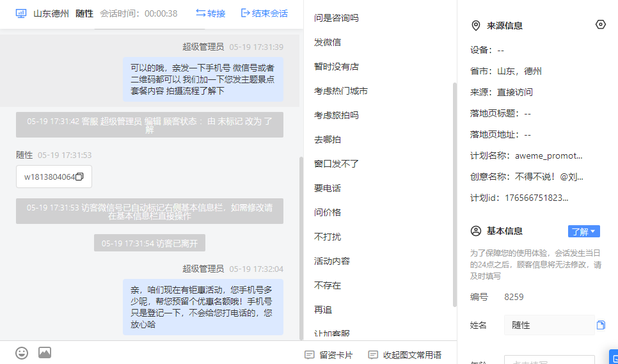
Task: Collapse quick phrases via 收起图文常用语
Action: [405, 355]
